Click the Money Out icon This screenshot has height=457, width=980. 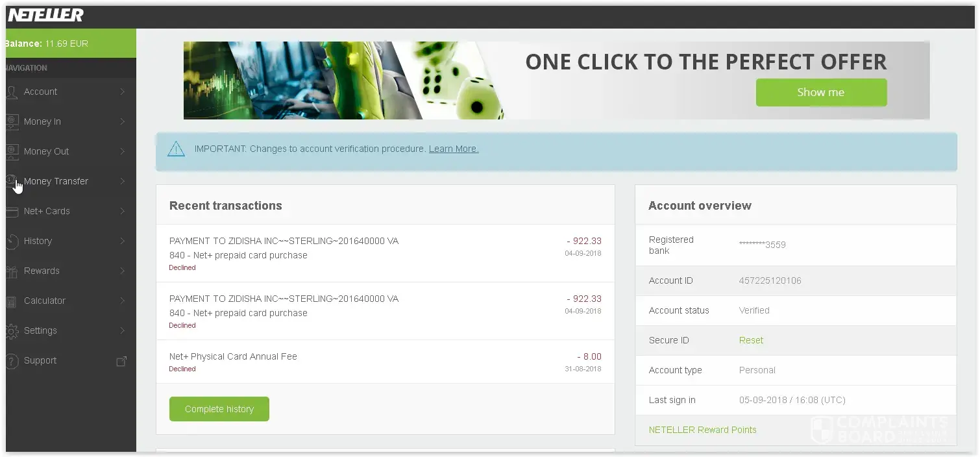[x=12, y=151]
